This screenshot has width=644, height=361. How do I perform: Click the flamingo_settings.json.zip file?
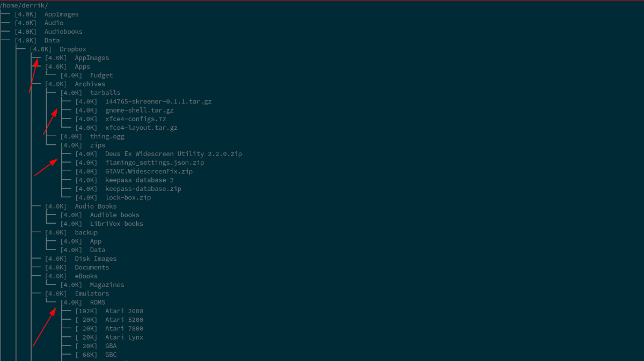(155, 163)
